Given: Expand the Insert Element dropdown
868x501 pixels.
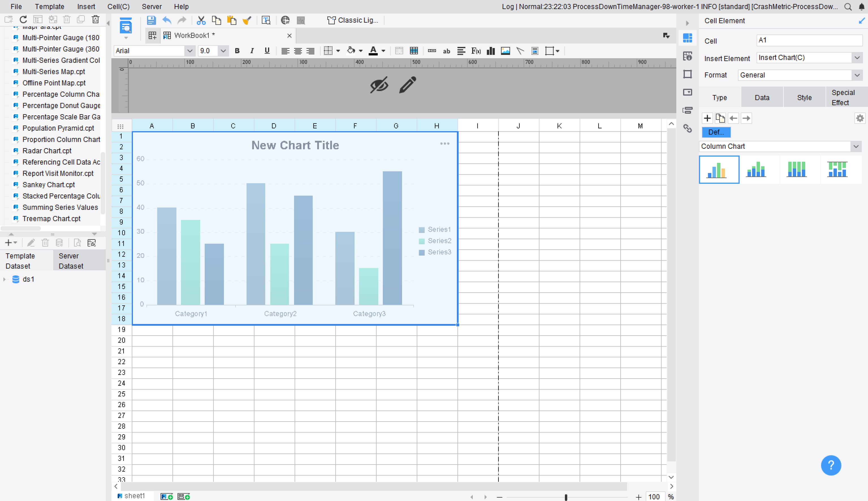Looking at the screenshot, I should pos(857,58).
